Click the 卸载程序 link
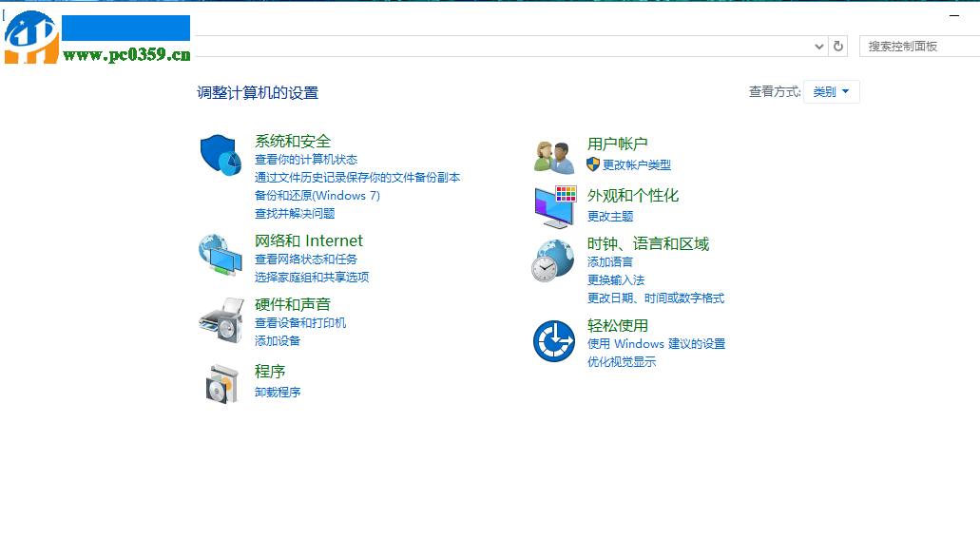Image resolution: width=980 pixels, height=558 pixels. pos(279,392)
